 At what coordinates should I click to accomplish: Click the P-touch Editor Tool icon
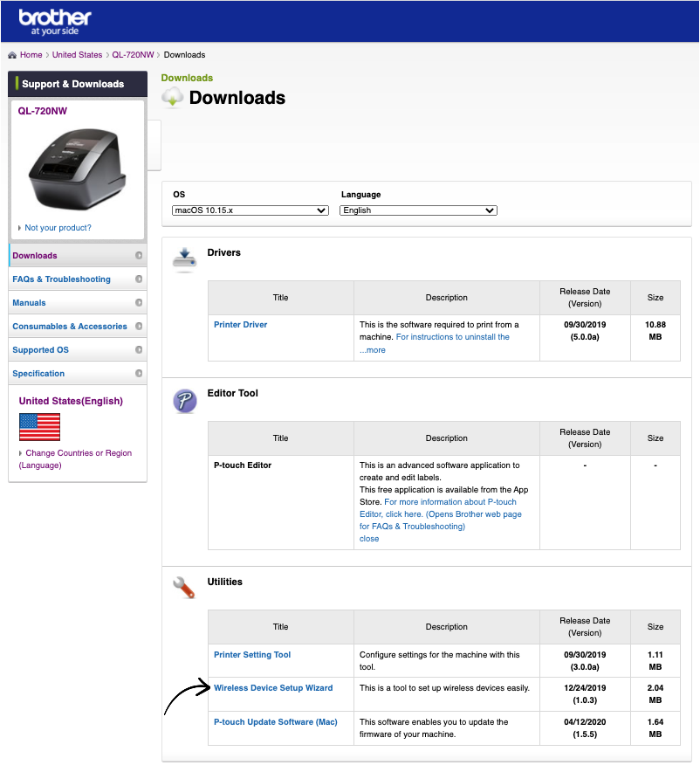pos(185,401)
